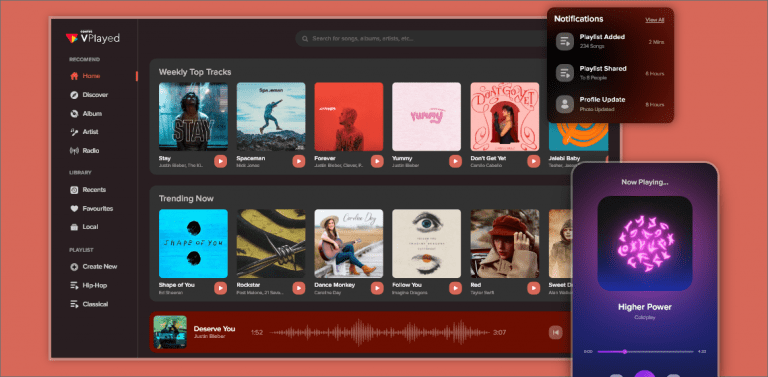Click the VPlayed logo
The image size is (768, 377).
(x=93, y=38)
